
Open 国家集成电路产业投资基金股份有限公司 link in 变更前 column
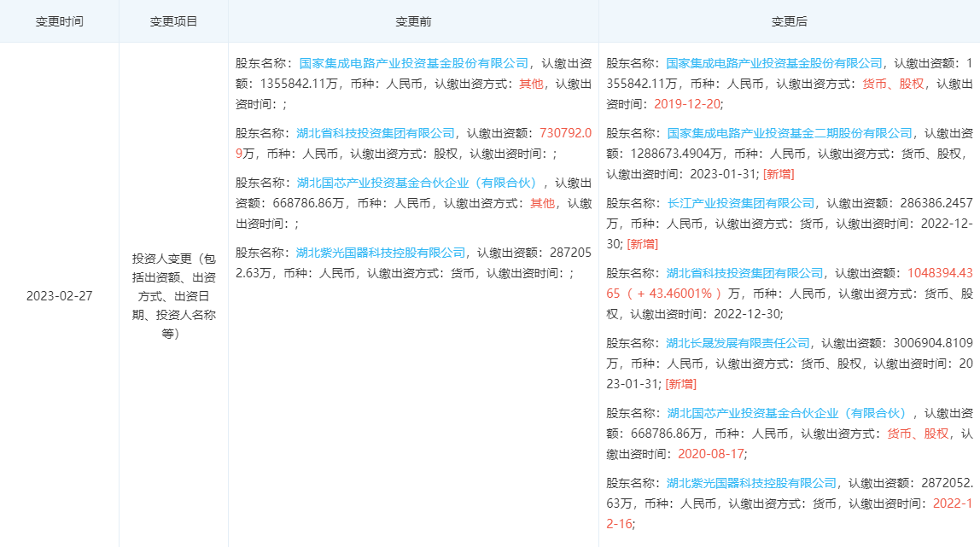pyautogui.click(x=414, y=63)
